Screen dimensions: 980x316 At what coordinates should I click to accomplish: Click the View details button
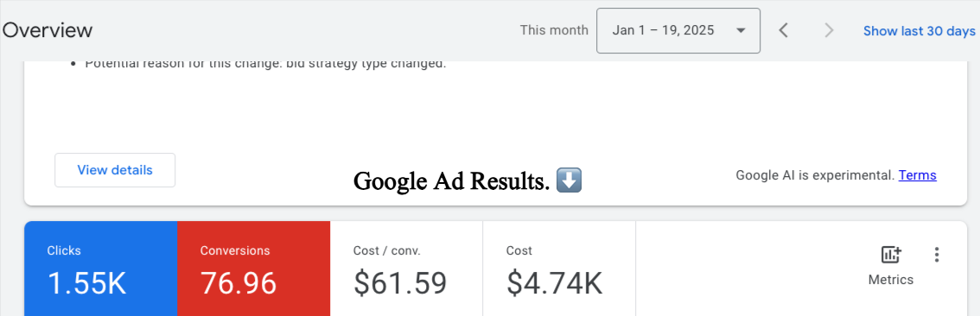tap(115, 170)
